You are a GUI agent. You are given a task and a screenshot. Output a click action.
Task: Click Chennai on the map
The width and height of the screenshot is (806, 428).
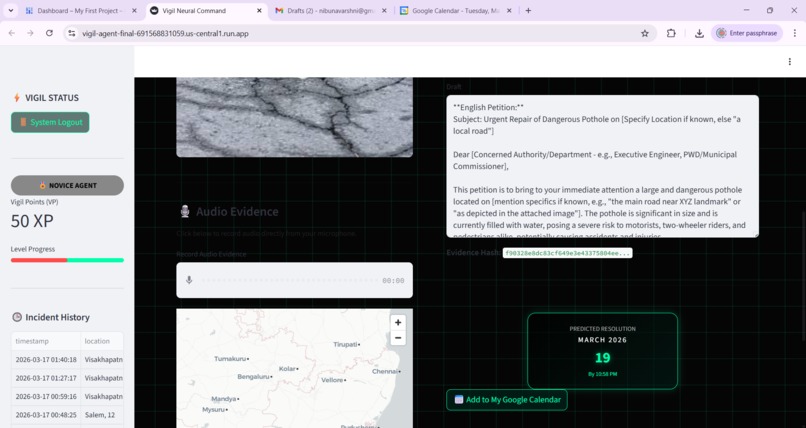[384, 371]
